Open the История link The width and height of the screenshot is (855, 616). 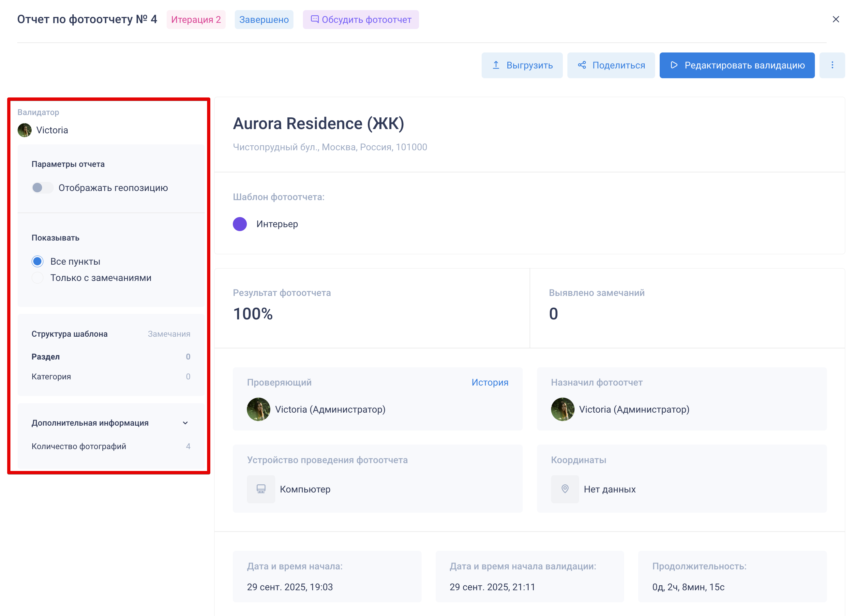[x=490, y=382]
